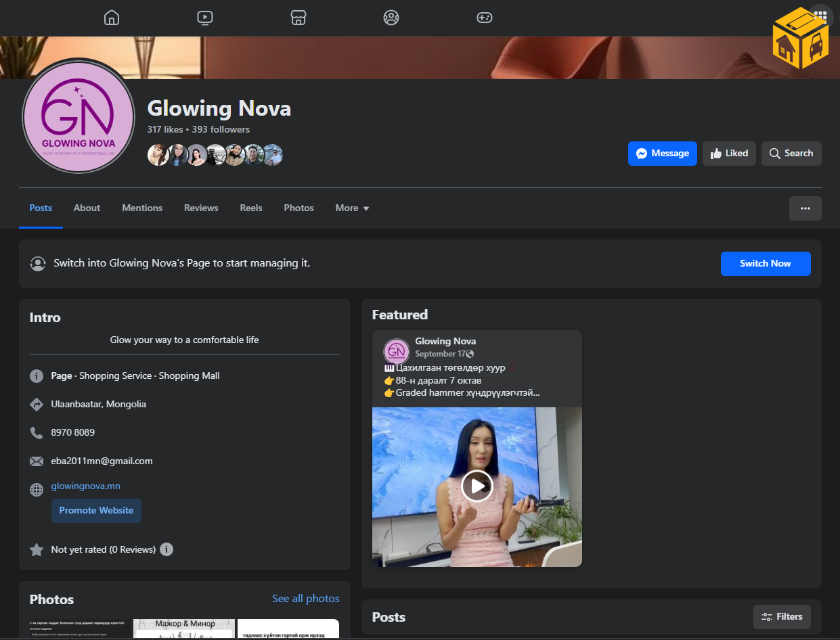The width and height of the screenshot is (840, 640).
Task: Open the glowingnova.mn website link
Action: pos(86,486)
